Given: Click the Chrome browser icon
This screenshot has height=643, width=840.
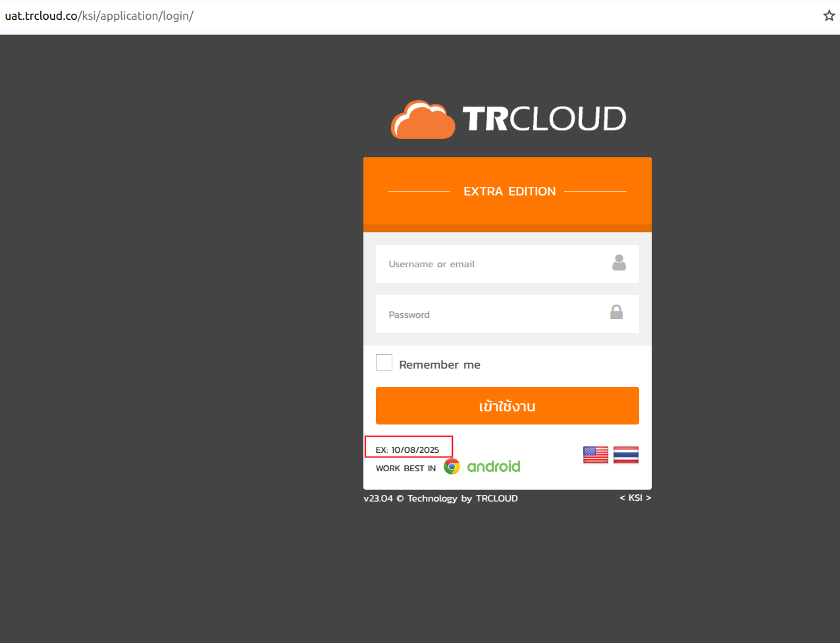Looking at the screenshot, I should pos(452,467).
